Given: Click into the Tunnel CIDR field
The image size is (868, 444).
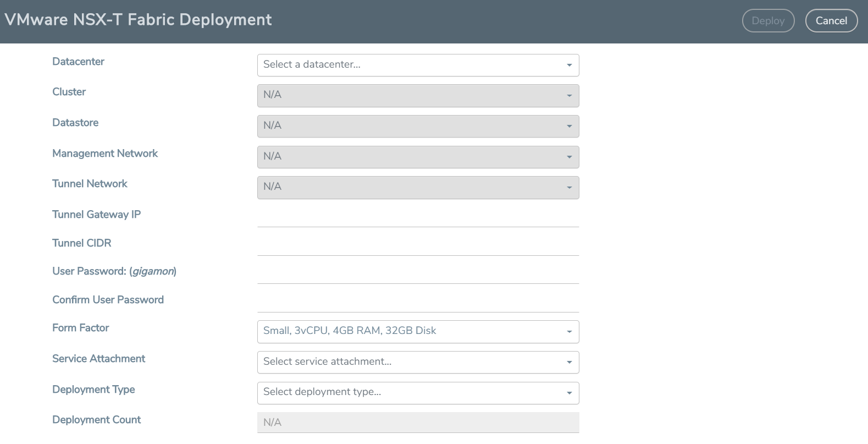Looking at the screenshot, I should [x=418, y=245].
